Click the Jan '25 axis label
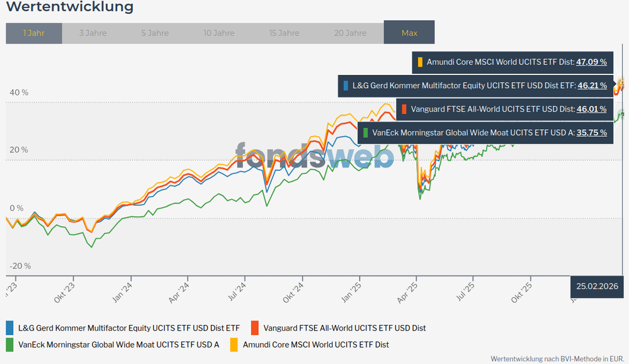 [x=351, y=292]
